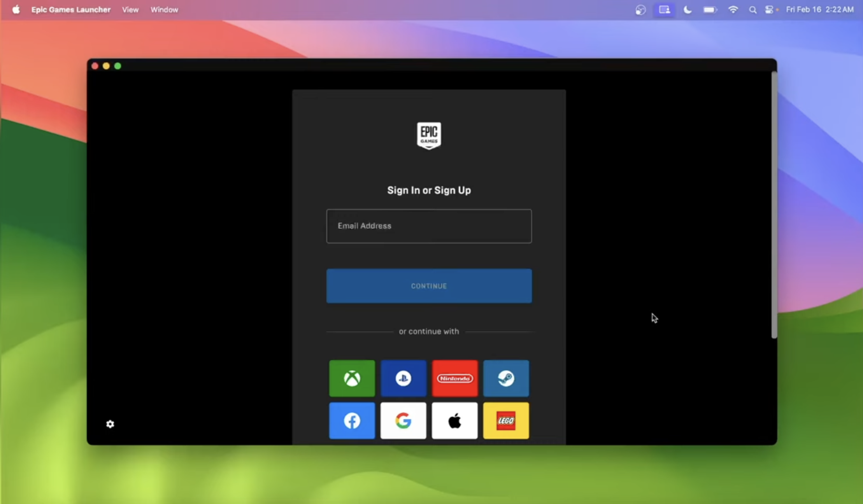This screenshot has width=863, height=504.
Task: Continue with Steam account icon
Action: tap(506, 378)
